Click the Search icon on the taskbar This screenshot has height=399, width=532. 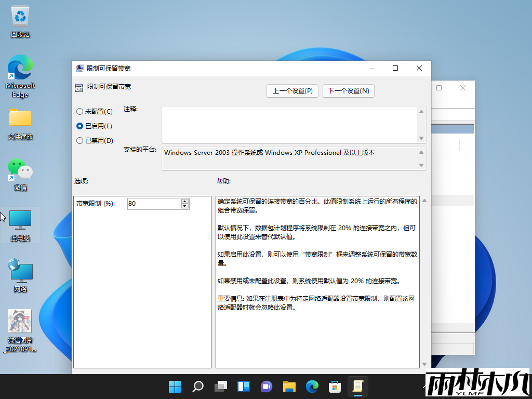click(x=197, y=387)
